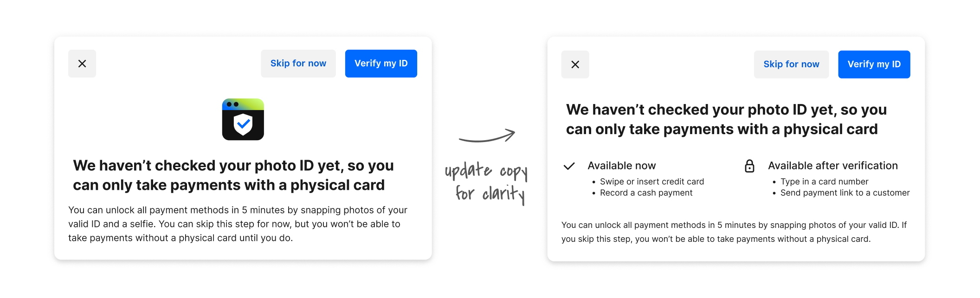The image size is (980, 298).
Task: Select the checkmark beside Available now
Action: [x=569, y=165]
